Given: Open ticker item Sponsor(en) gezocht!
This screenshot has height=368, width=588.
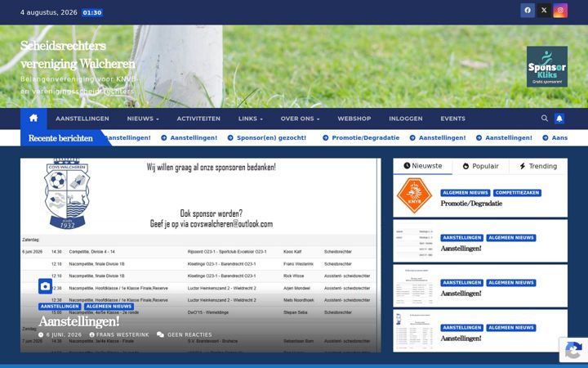Looking at the screenshot, I should pyautogui.click(x=267, y=138).
